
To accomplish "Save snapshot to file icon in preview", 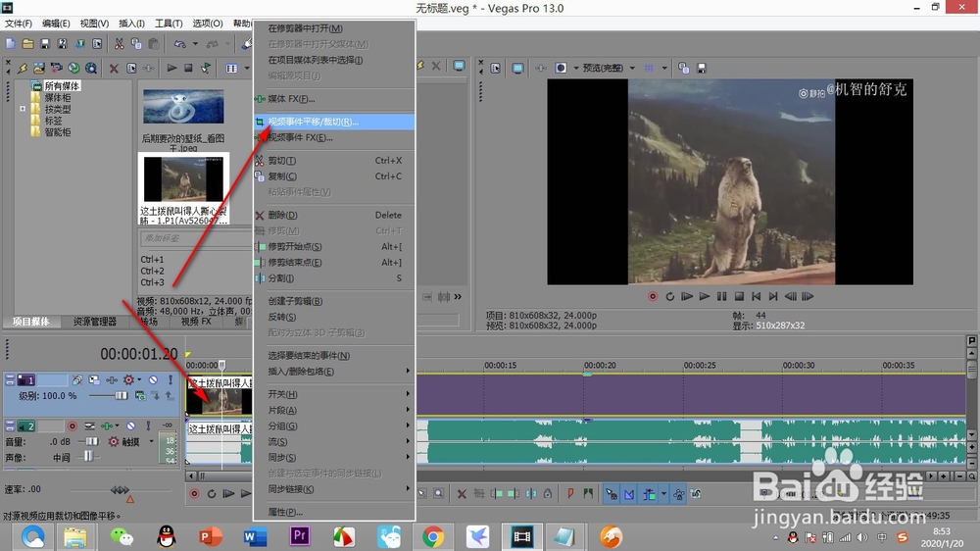I will (702, 69).
